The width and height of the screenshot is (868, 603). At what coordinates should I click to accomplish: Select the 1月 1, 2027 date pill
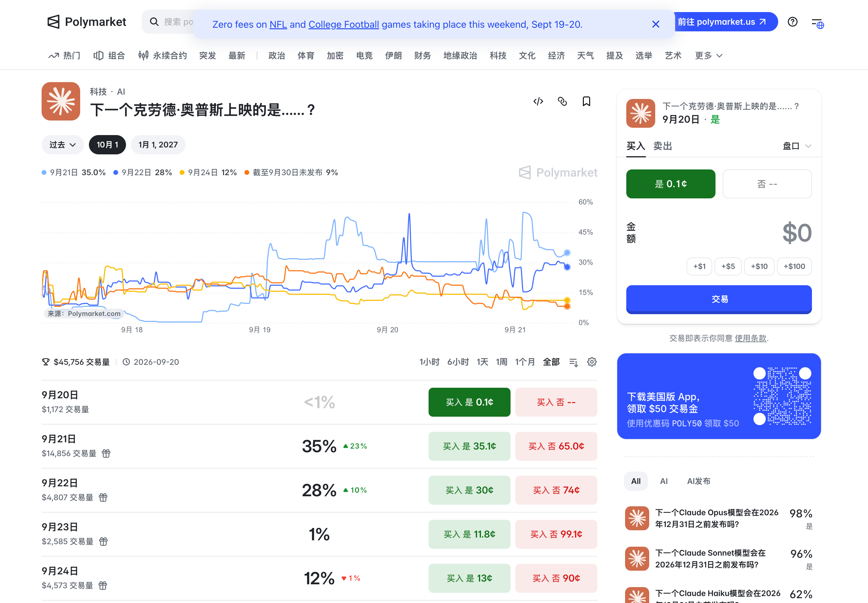[158, 145]
